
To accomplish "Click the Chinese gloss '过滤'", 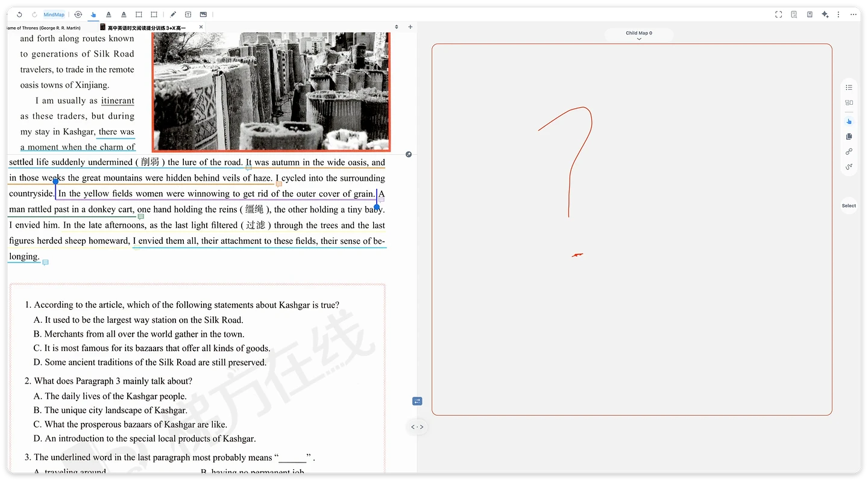I will click(256, 225).
